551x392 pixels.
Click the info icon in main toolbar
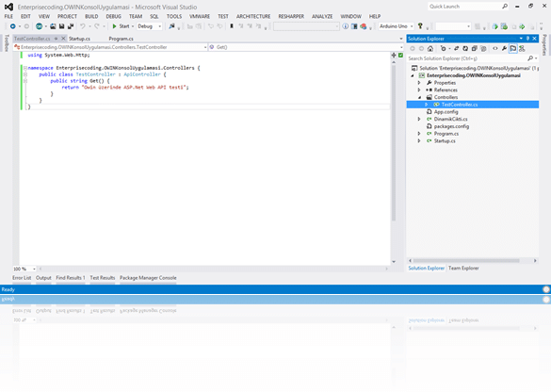[345, 26]
